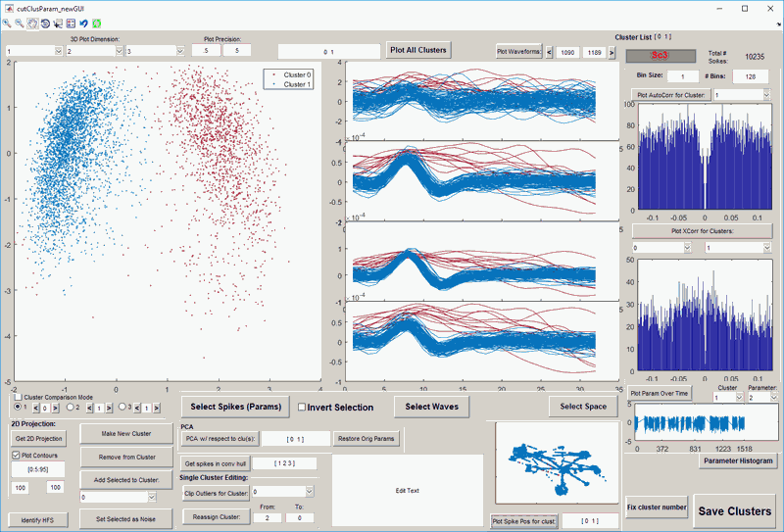This screenshot has height=532, width=784.
Task: Expand the Plot AutoCorr cluster dropdown
Action: click(x=741, y=95)
